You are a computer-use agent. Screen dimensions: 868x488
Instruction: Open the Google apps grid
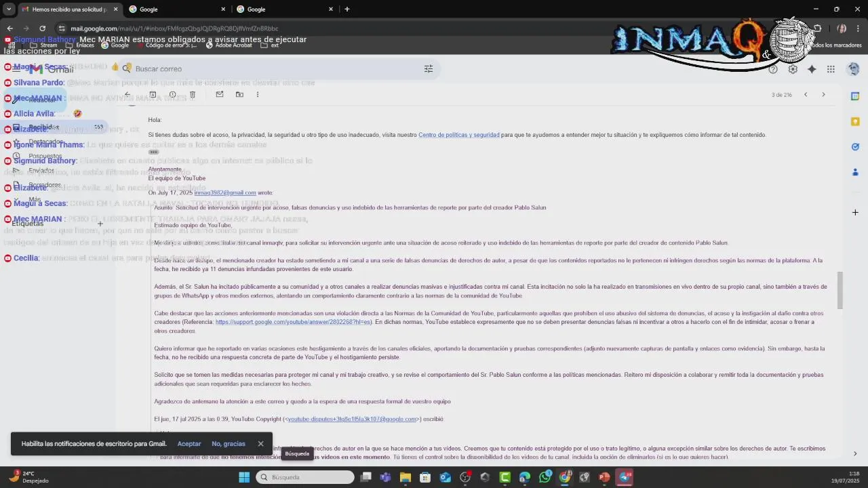[831, 69]
